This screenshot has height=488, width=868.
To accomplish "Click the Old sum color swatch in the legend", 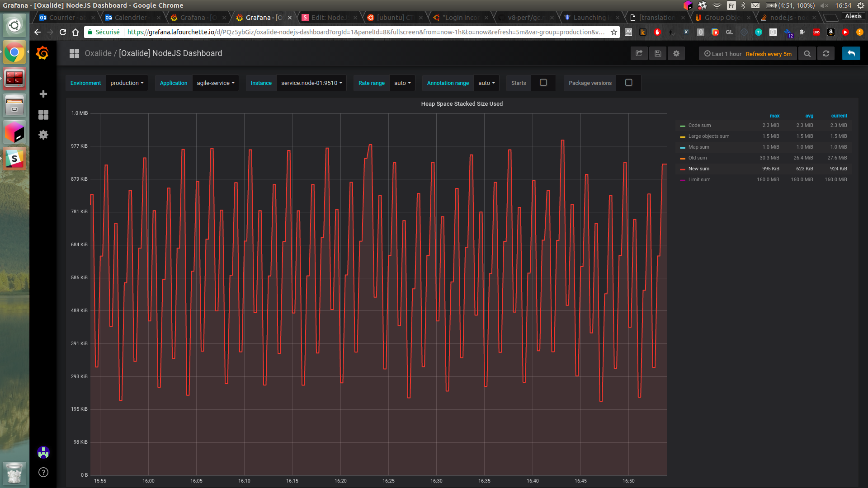I will coord(683,158).
